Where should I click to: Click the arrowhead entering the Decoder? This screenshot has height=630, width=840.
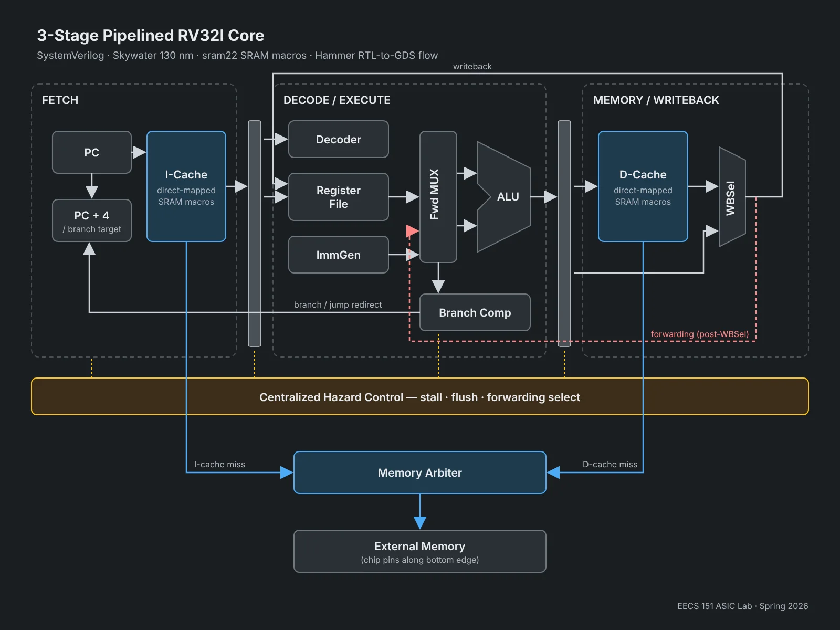(x=281, y=139)
